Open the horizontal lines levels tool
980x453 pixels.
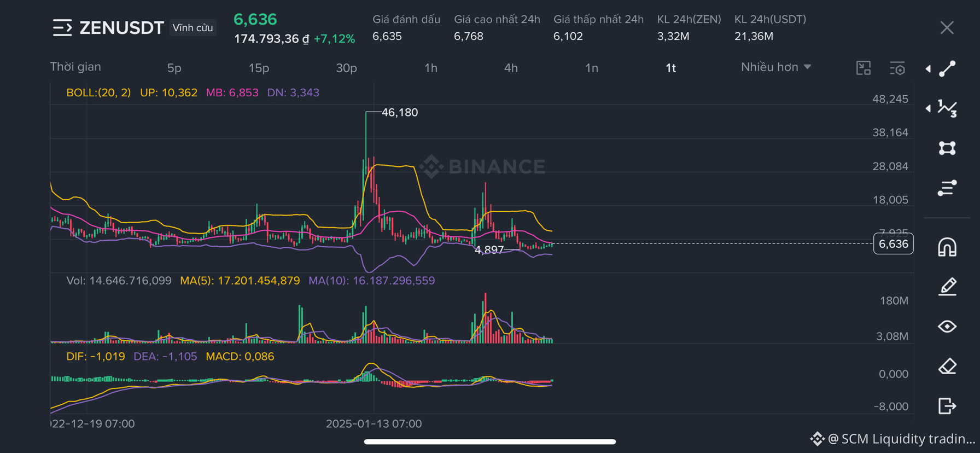947,188
